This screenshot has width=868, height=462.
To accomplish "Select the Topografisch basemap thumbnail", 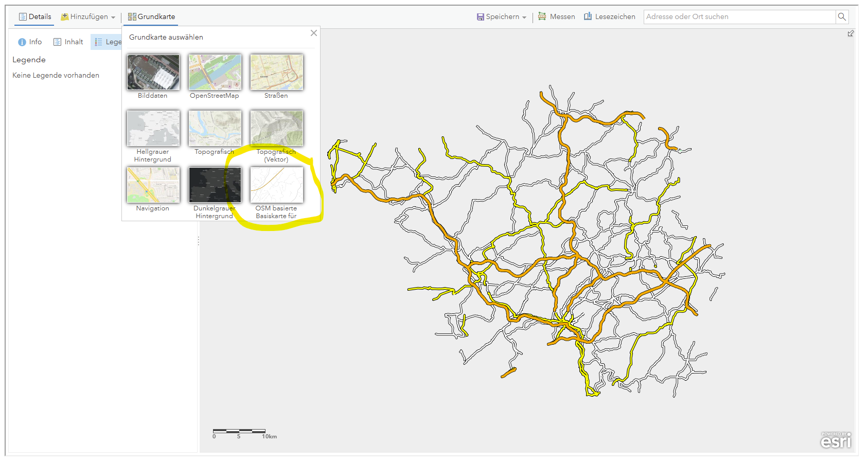I will (215, 128).
